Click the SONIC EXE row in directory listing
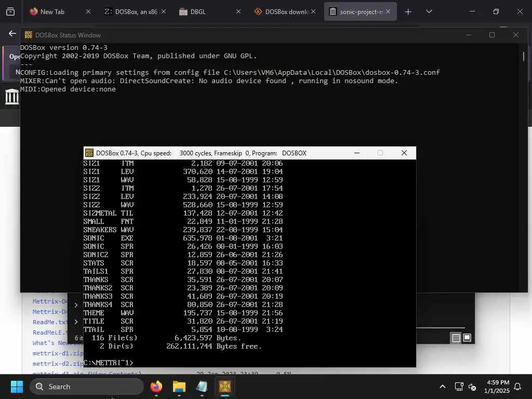Image resolution: width=532 pixels, height=399 pixels. pos(183,238)
